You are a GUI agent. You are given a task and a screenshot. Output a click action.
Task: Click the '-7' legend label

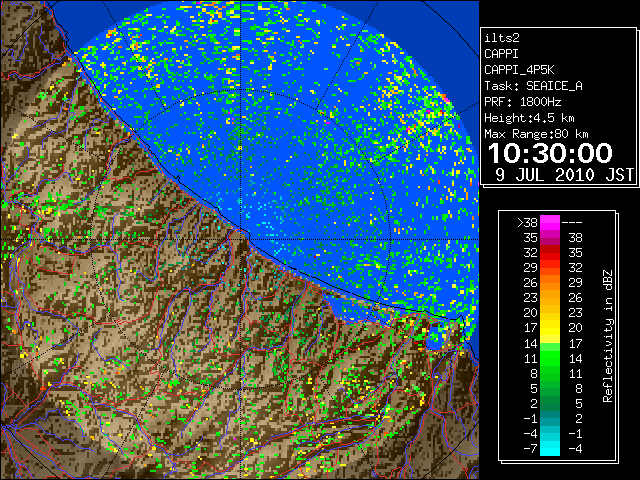point(530,449)
